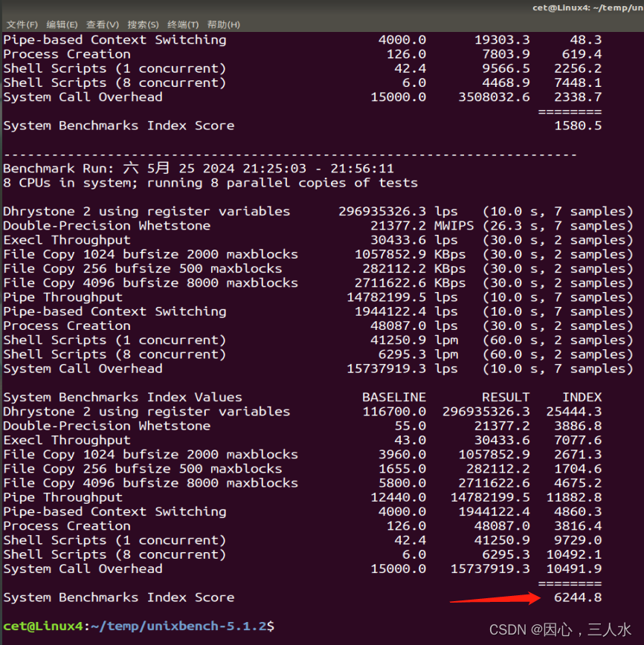Click top section result 3508032.6
This screenshot has height=645, width=644.
pos(494,97)
